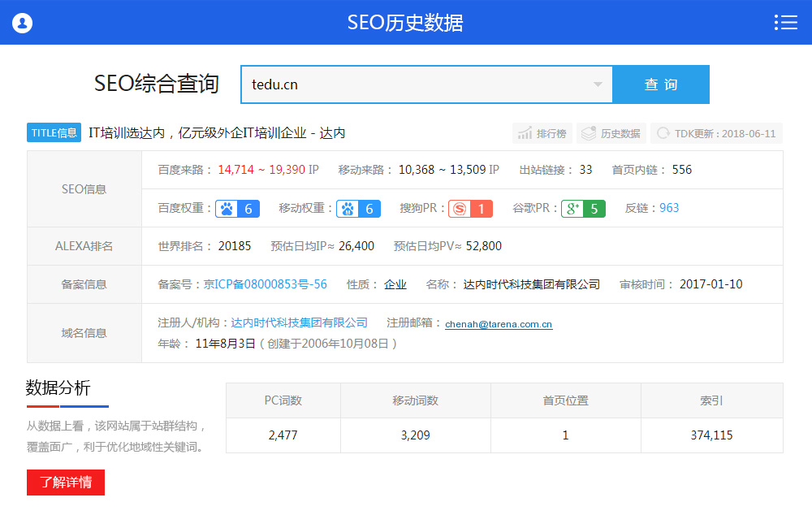Click the backlink count 963

[x=669, y=208]
